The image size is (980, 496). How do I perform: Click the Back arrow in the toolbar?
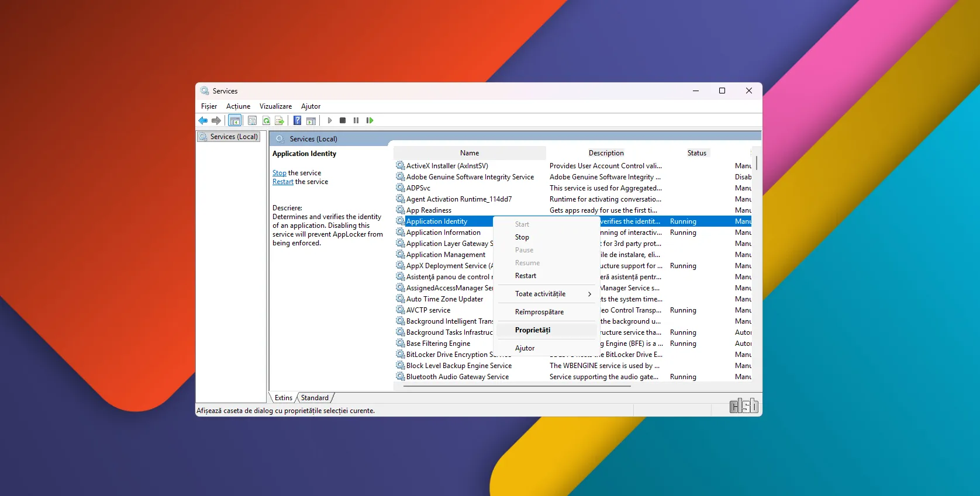[203, 120]
